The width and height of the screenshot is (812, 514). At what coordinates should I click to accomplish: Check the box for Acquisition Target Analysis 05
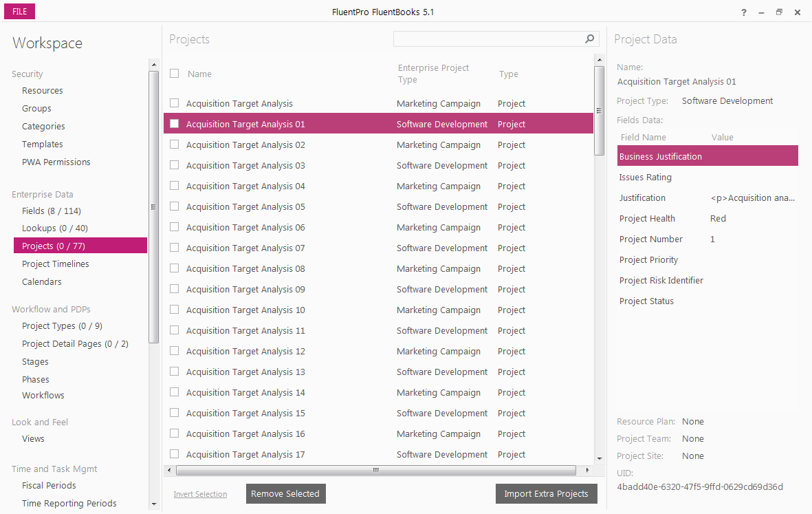point(175,206)
